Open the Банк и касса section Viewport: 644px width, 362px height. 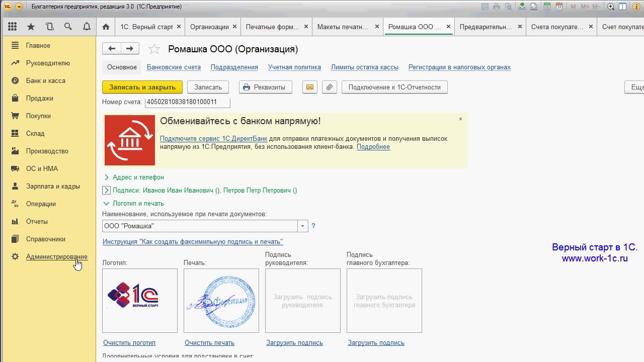46,80
